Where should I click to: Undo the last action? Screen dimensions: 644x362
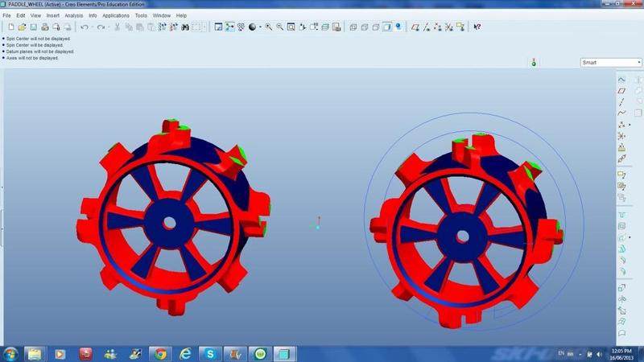85,27
